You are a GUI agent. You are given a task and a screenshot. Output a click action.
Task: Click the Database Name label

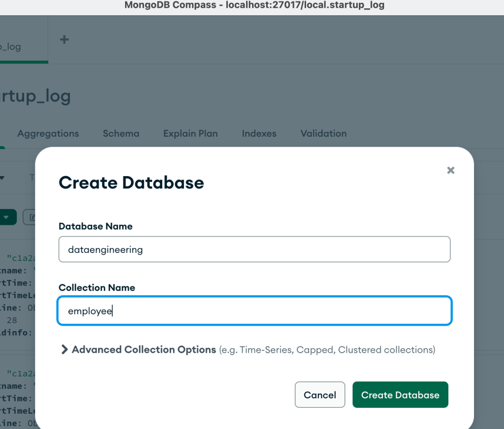95,226
